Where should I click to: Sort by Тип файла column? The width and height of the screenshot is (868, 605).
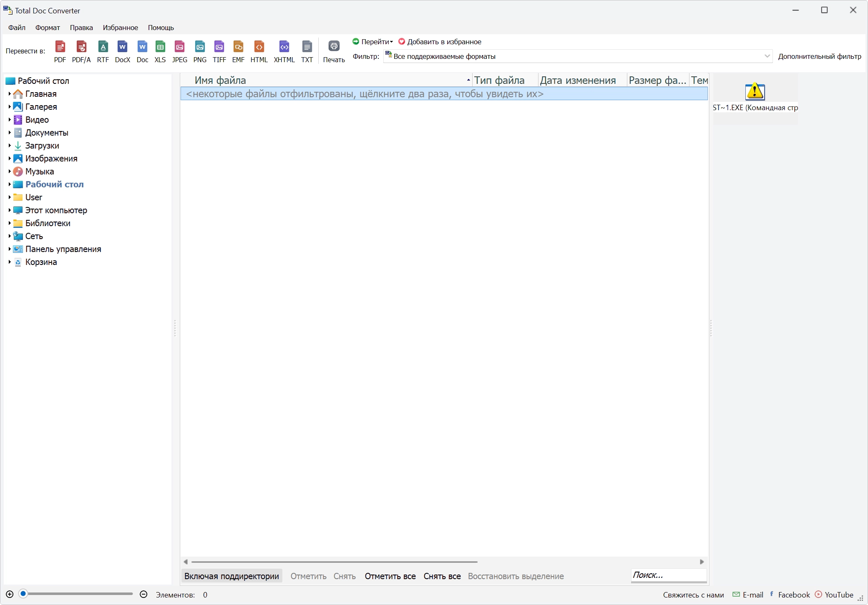coord(505,80)
